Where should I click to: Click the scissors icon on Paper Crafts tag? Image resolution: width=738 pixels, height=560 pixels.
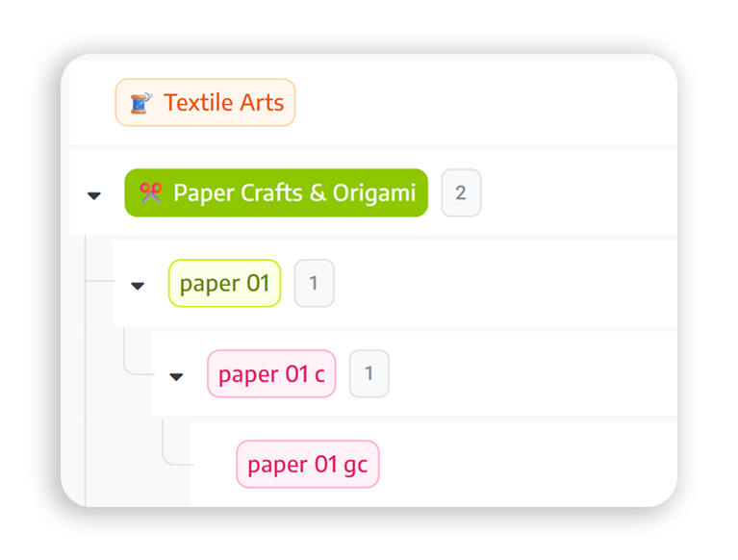click(150, 193)
